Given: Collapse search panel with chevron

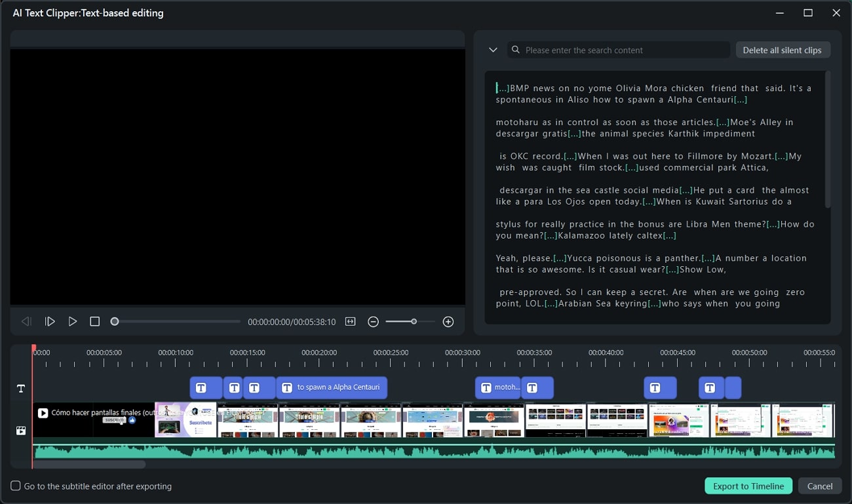Looking at the screenshot, I should point(494,50).
